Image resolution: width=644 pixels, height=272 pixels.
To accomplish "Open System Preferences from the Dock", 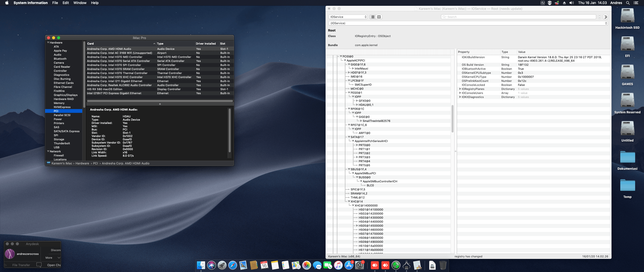I will [x=360, y=265].
